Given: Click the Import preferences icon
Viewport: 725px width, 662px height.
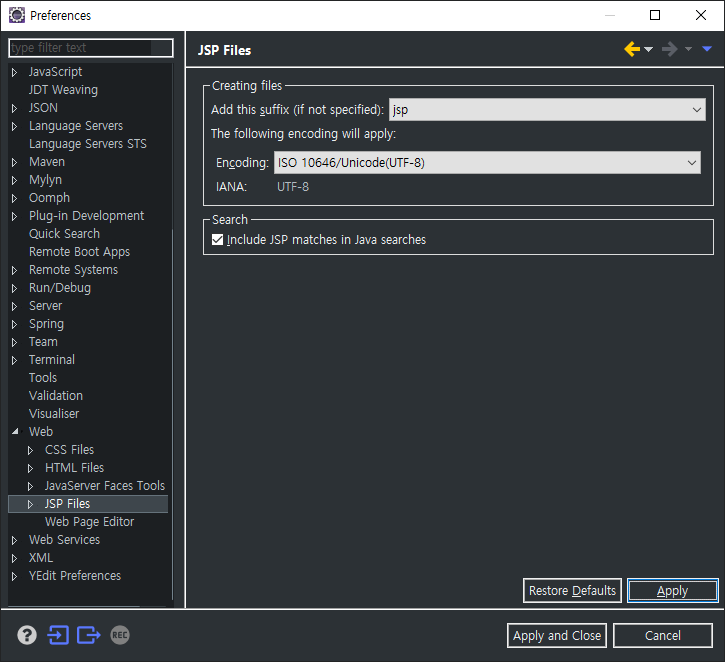Looking at the screenshot, I should (58, 635).
